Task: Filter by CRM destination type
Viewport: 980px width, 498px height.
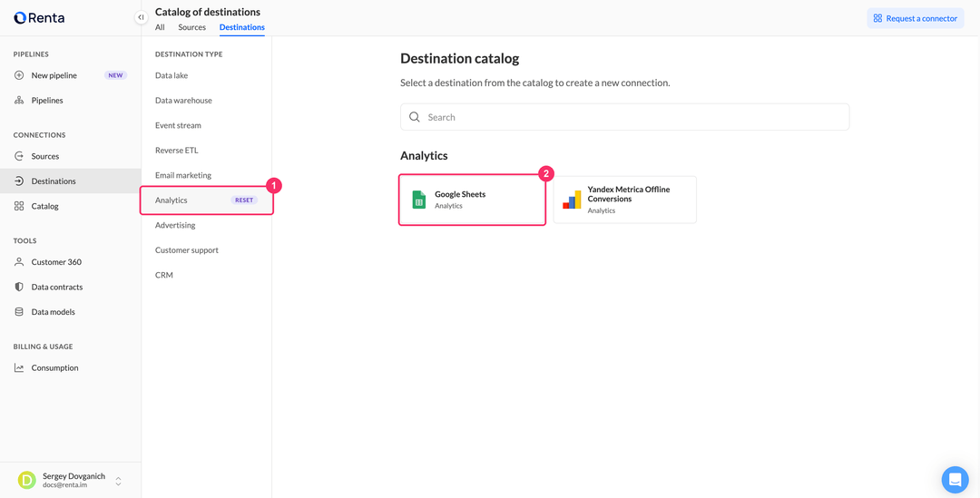Action: 163,275
